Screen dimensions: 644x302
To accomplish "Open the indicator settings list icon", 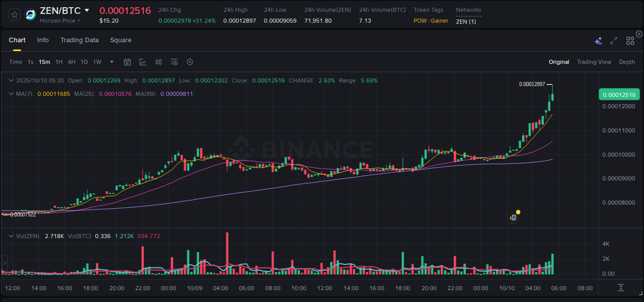I will pos(174,62).
